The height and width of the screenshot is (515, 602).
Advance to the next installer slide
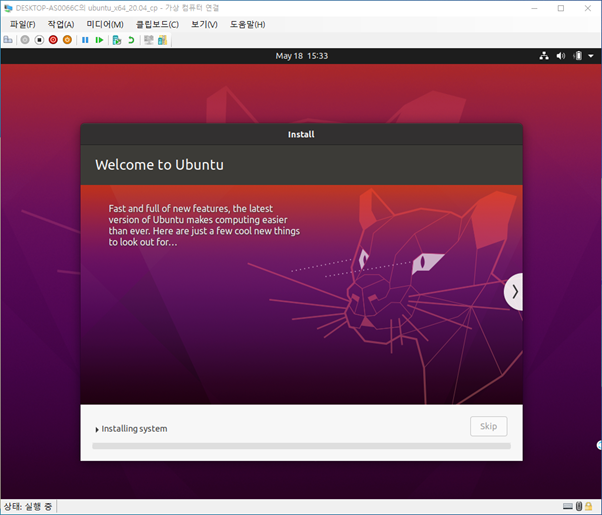coord(514,292)
